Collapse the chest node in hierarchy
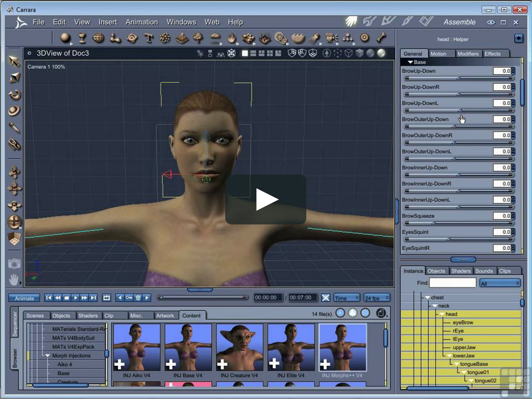Screen dimensions: 532x399 coord(427,298)
